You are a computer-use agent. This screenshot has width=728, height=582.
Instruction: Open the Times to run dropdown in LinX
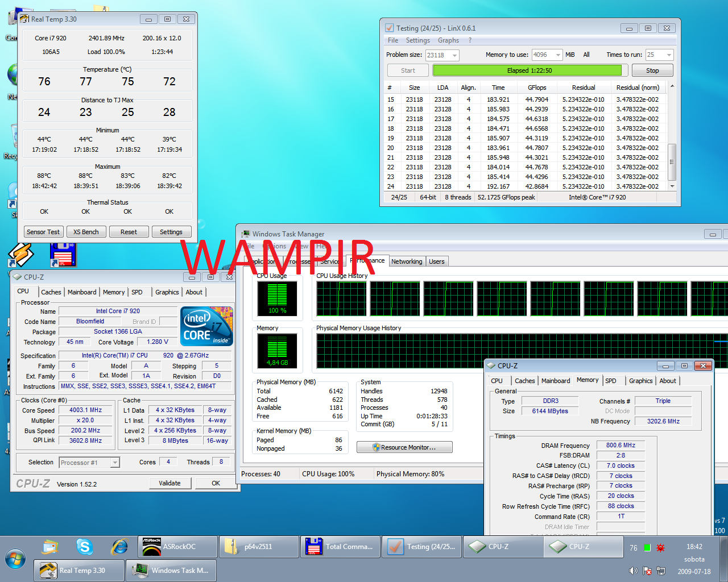coord(669,55)
